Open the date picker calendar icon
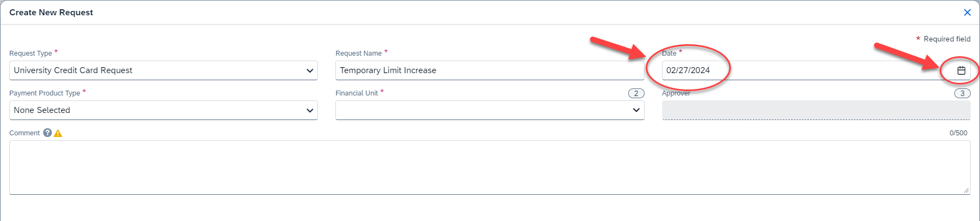Viewport: 980px width, 221px height. tap(961, 70)
